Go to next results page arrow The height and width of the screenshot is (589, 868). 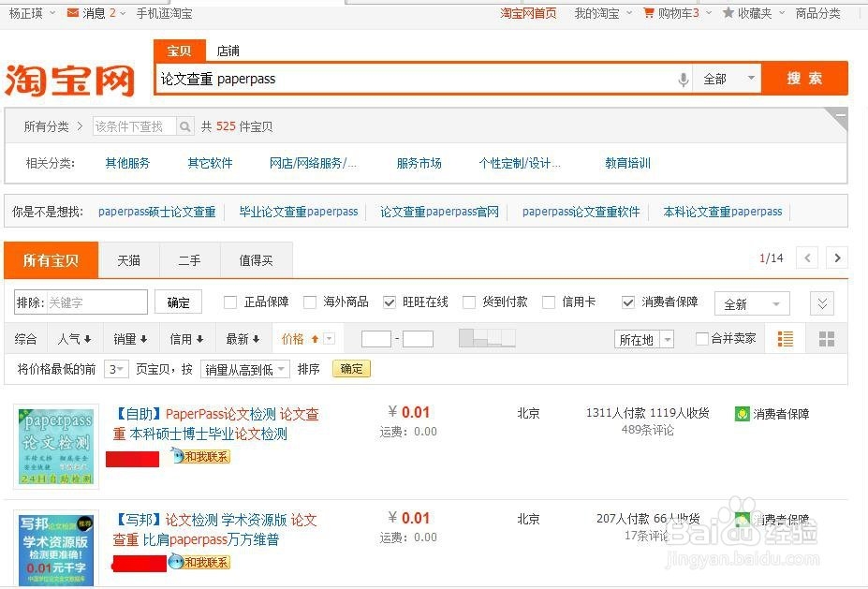click(837, 258)
